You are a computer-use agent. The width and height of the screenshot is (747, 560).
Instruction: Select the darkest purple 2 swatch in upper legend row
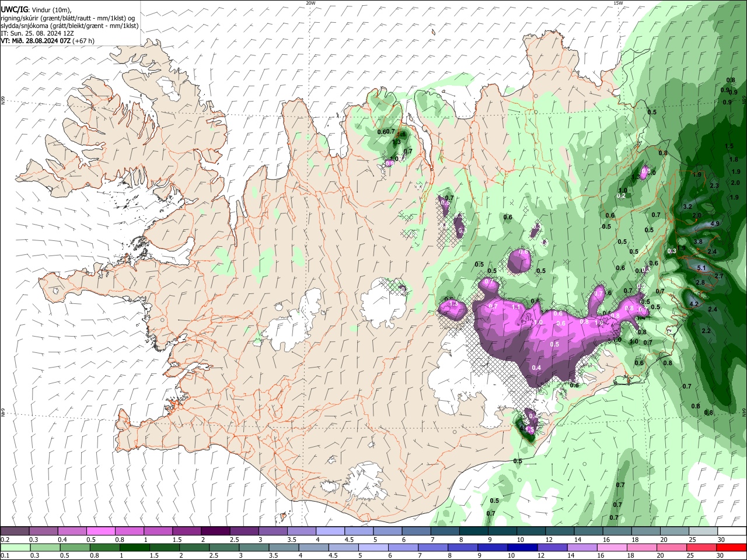(215, 531)
